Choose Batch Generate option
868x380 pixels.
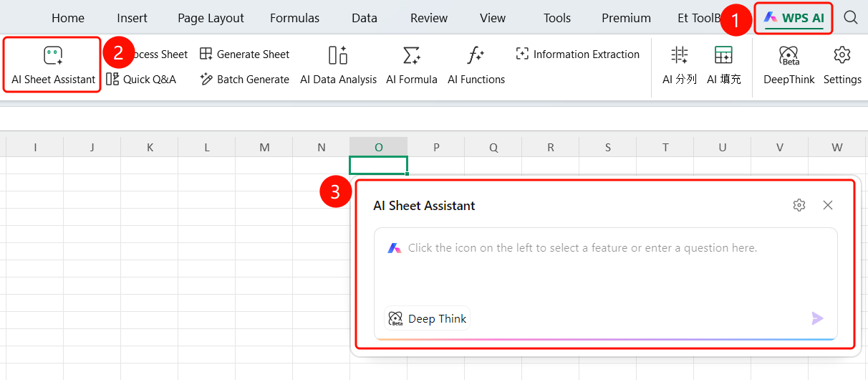click(244, 79)
